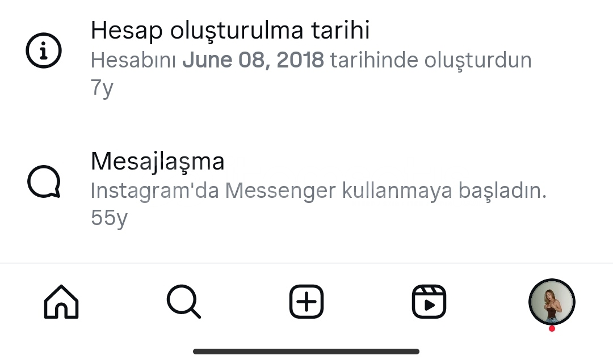Click the word Messenger in the subtitle
This screenshot has width=613, height=364.
pos(280,192)
